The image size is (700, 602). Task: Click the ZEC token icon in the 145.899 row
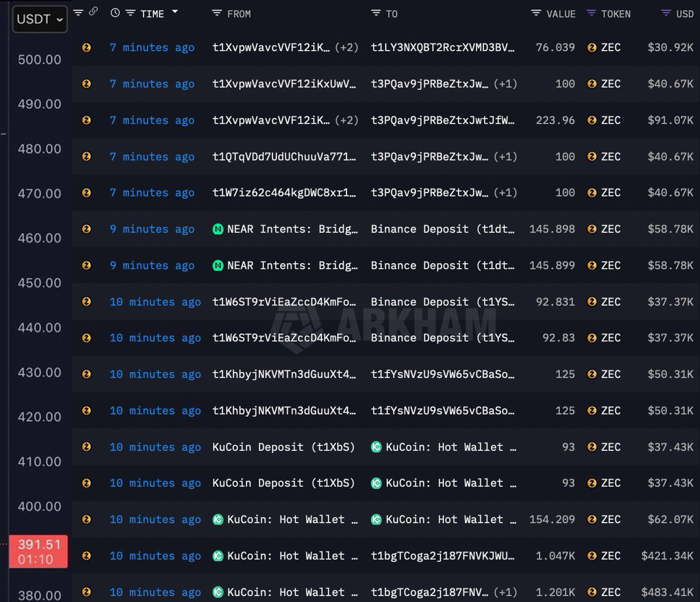pos(592,265)
